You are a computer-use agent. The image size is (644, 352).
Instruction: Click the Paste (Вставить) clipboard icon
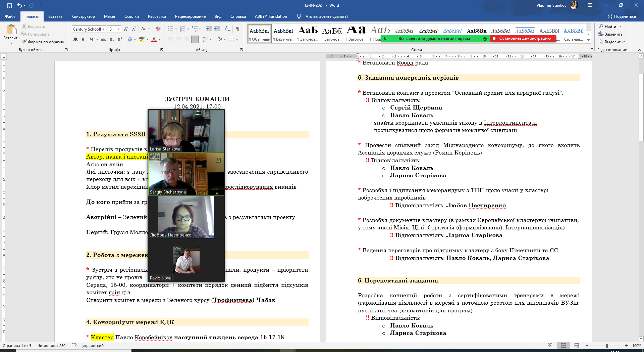coord(11,30)
